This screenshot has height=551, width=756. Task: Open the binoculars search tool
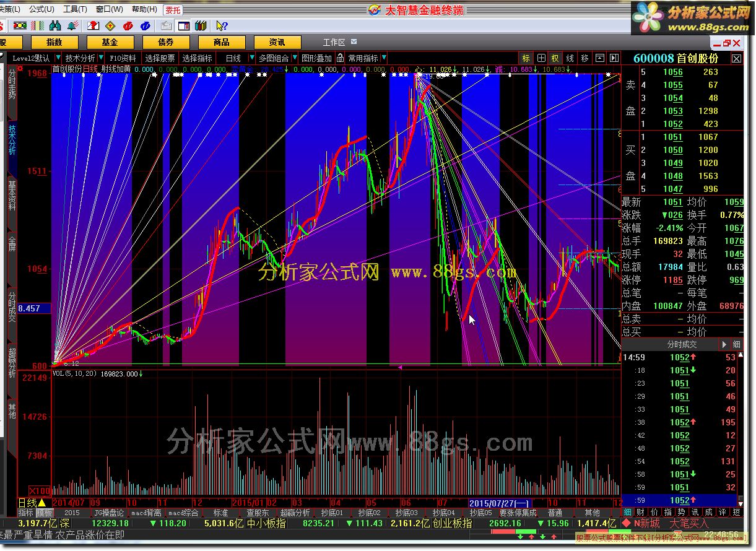point(55,25)
